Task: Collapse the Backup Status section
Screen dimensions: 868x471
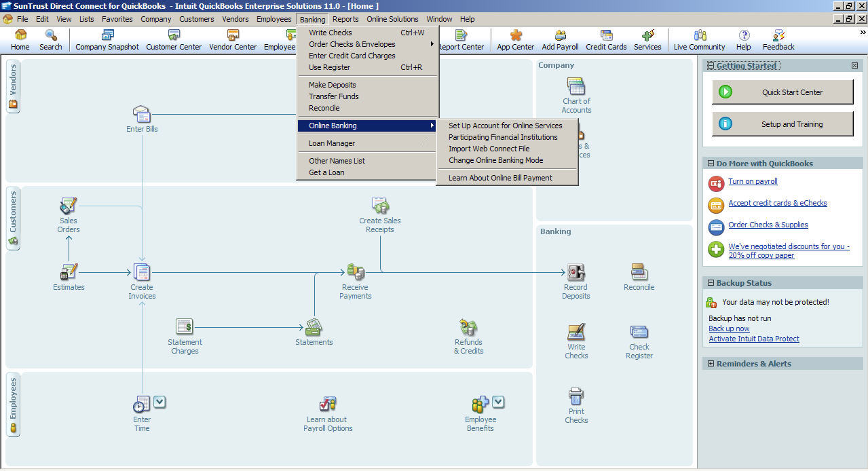Action: click(711, 283)
